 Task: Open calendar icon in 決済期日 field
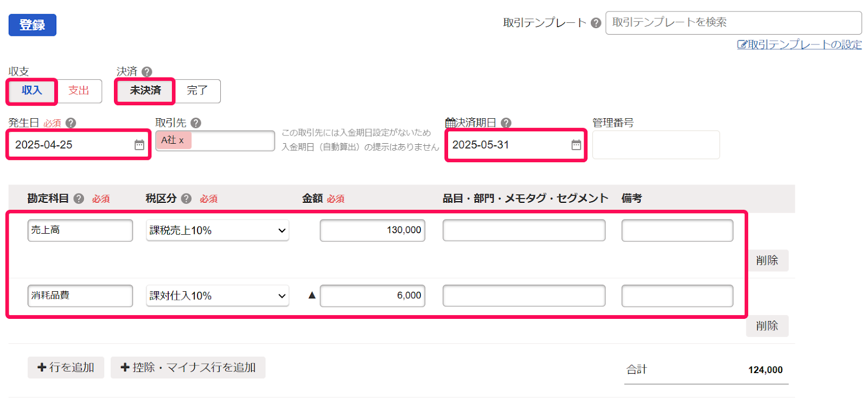tap(576, 145)
